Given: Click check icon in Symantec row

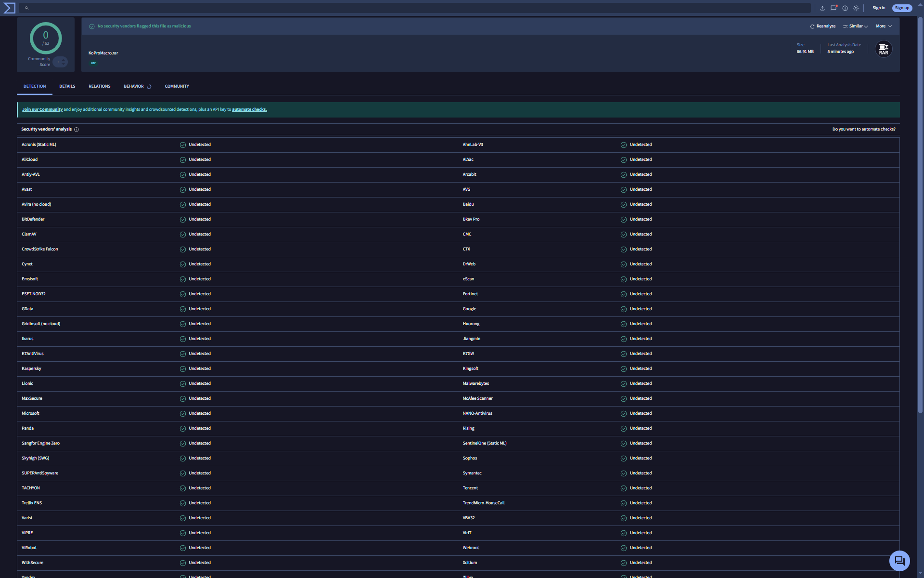Looking at the screenshot, I should click(x=624, y=473).
